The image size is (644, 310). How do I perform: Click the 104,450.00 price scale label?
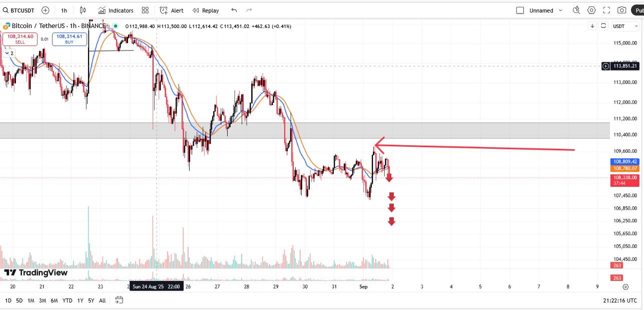[x=624, y=259]
